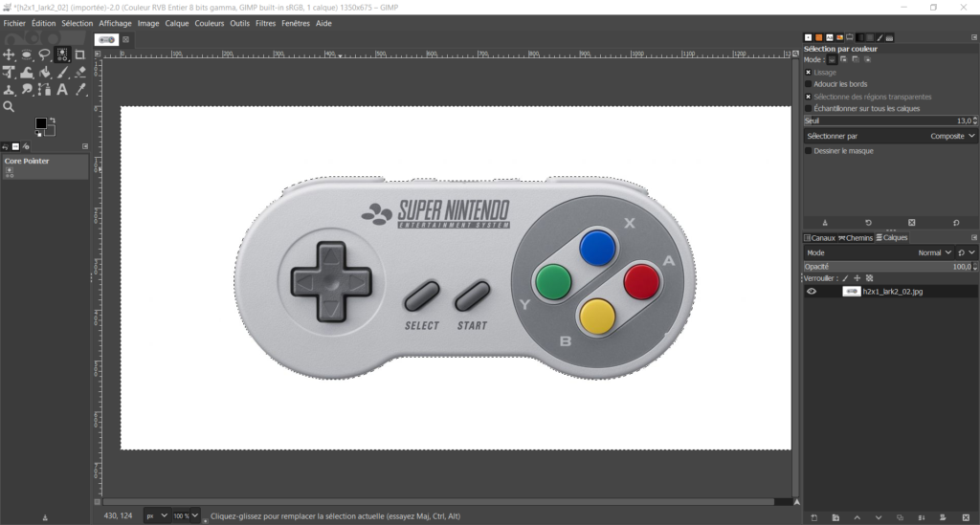This screenshot has width=980, height=525.
Task: Open the Couleurs menu
Action: [209, 23]
